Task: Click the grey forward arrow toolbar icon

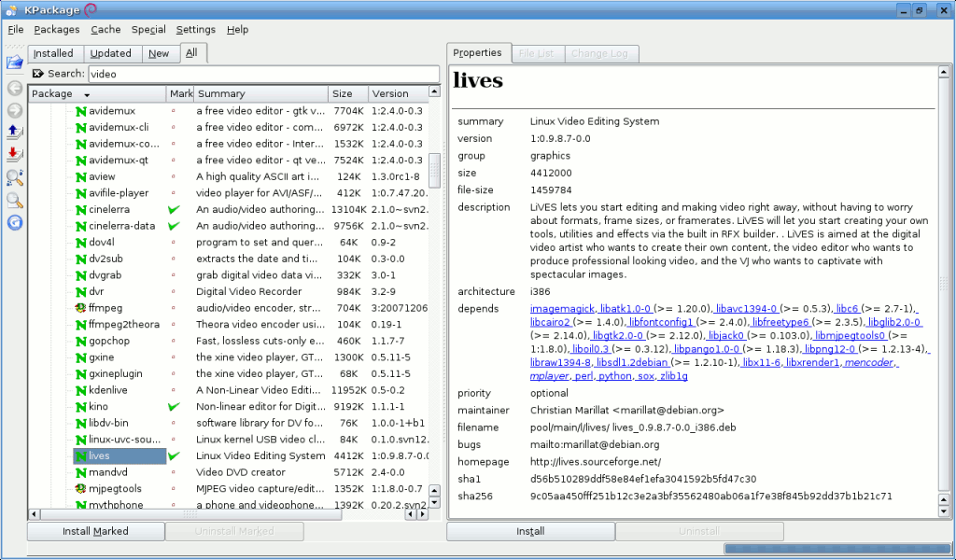Action: [x=15, y=110]
